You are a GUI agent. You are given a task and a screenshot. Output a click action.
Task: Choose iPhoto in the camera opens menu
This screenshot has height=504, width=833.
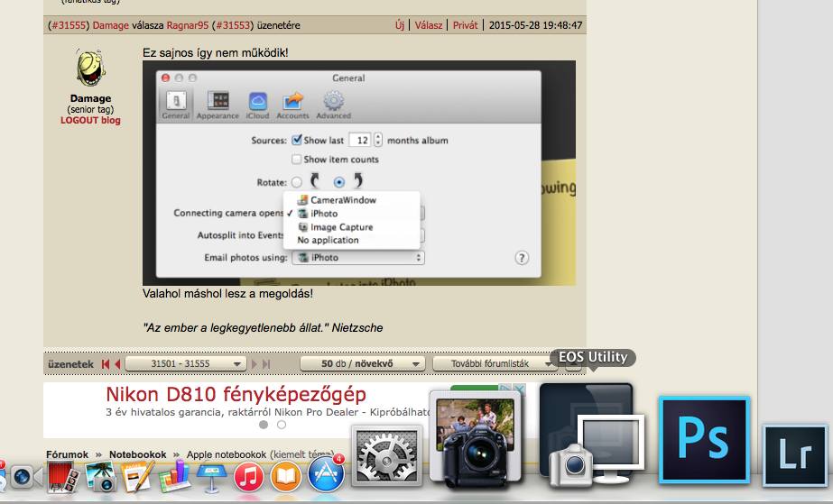[351, 214]
